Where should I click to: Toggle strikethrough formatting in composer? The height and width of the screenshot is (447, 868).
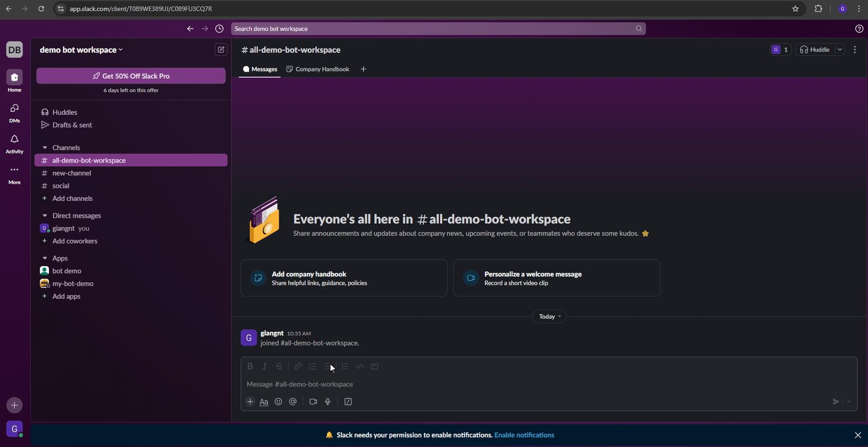pos(279,367)
